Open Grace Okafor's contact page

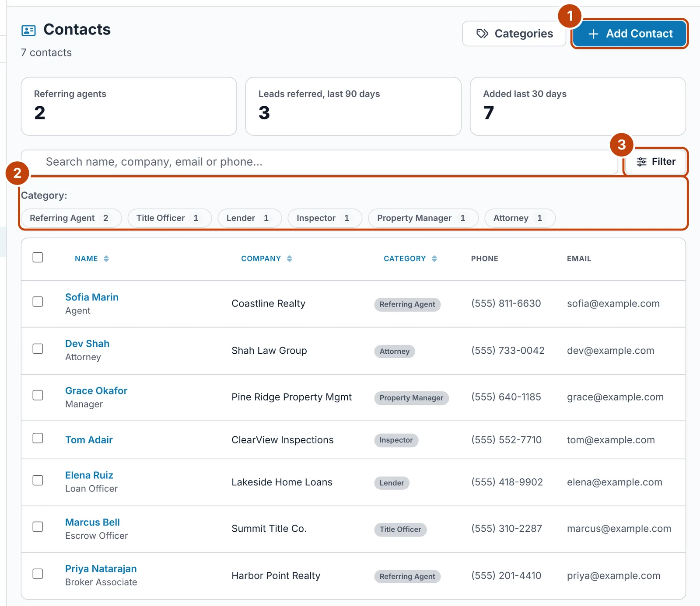click(x=96, y=391)
